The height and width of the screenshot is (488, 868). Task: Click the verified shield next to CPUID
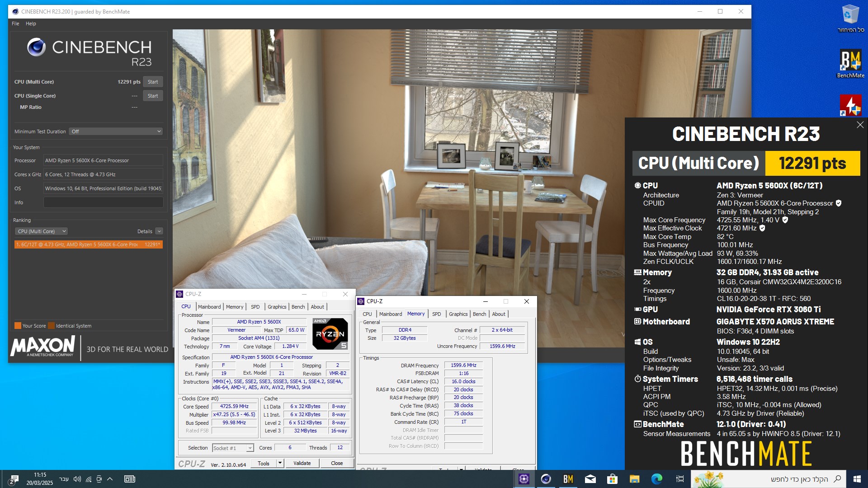click(839, 203)
